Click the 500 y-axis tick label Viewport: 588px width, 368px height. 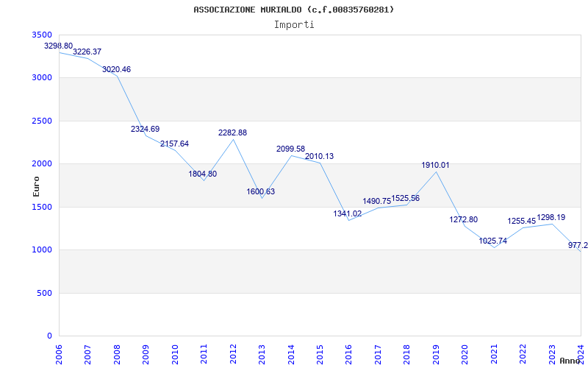44,293
